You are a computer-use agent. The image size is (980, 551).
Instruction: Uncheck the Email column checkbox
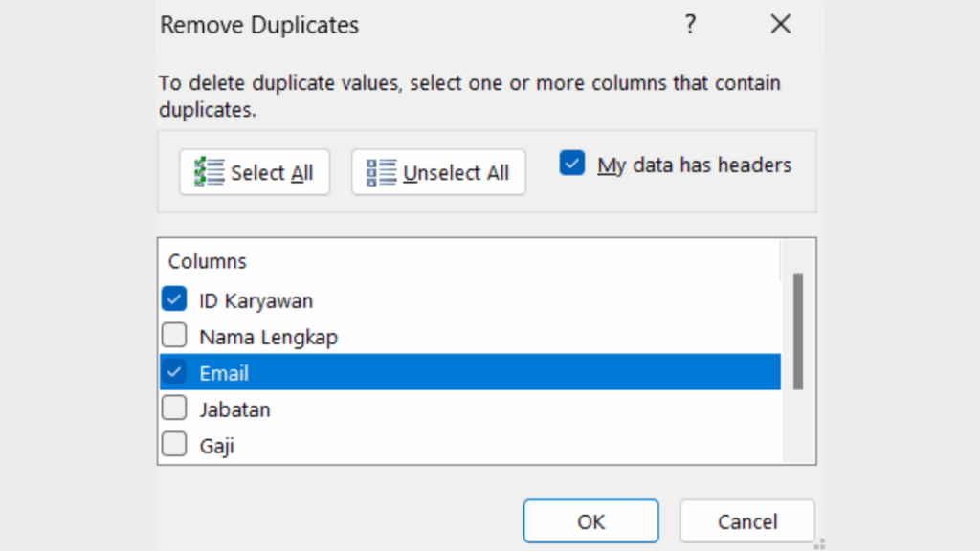(x=173, y=371)
